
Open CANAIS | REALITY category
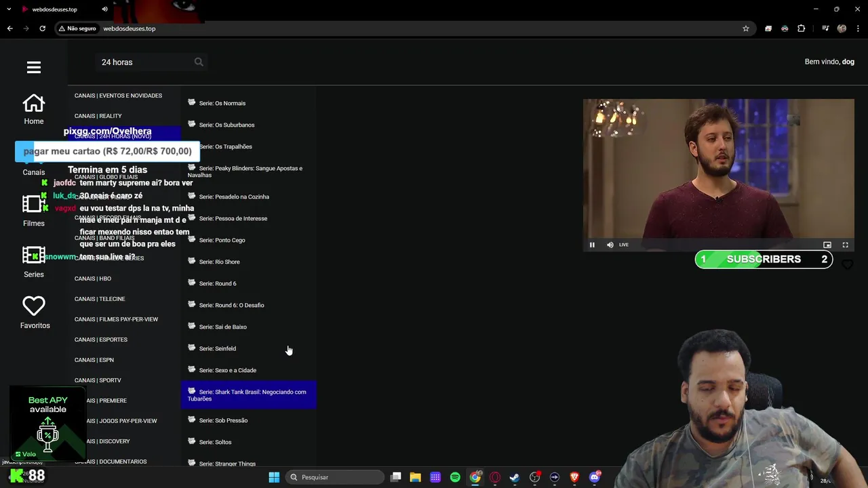[x=98, y=116]
